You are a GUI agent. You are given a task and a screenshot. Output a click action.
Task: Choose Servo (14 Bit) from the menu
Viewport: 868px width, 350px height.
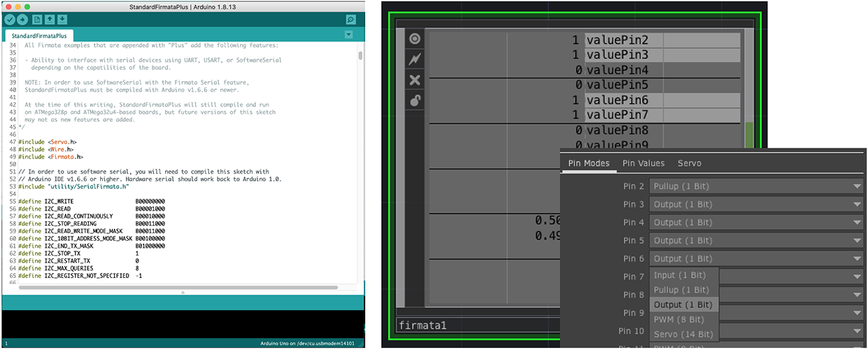pyautogui.click(x=684, y=334)
